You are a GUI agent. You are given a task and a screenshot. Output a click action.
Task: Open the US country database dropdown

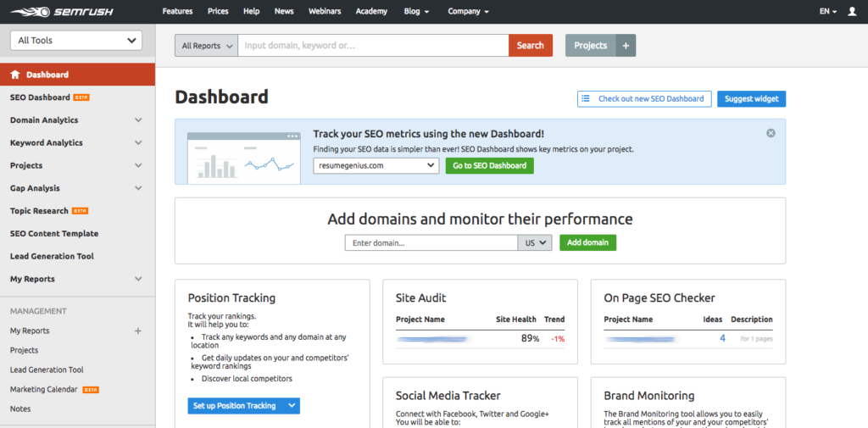[x=535, y=242]
